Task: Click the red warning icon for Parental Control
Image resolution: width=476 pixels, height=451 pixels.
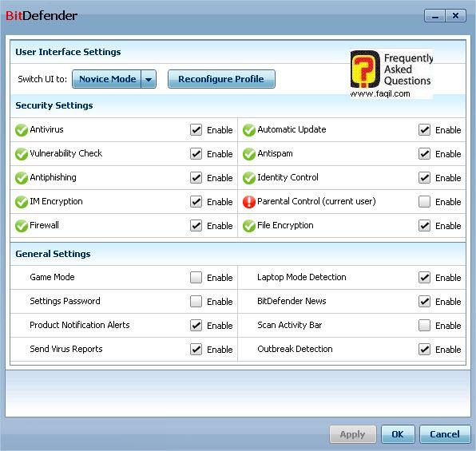Action: 249,202
